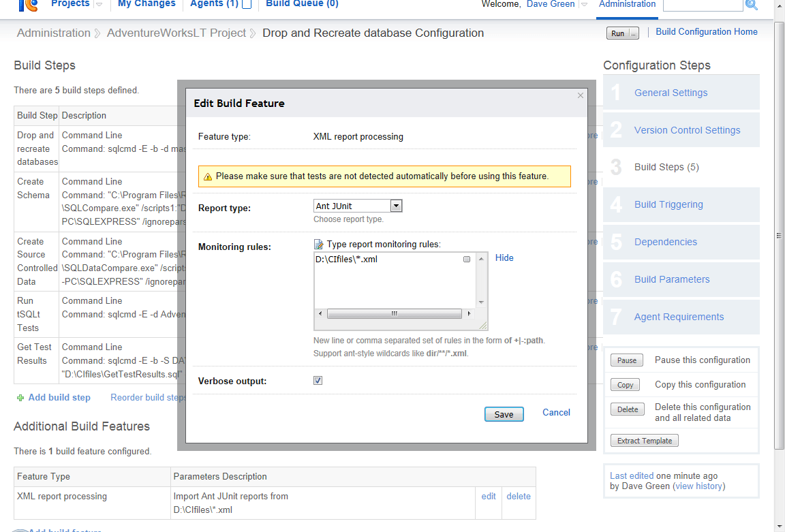Toggle the Verbose output checkbox
The image size is (785, 532).
tap(318, 381)
